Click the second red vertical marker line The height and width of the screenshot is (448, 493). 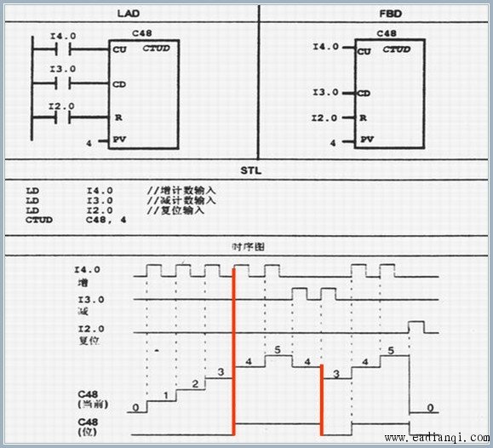point(322,400)
